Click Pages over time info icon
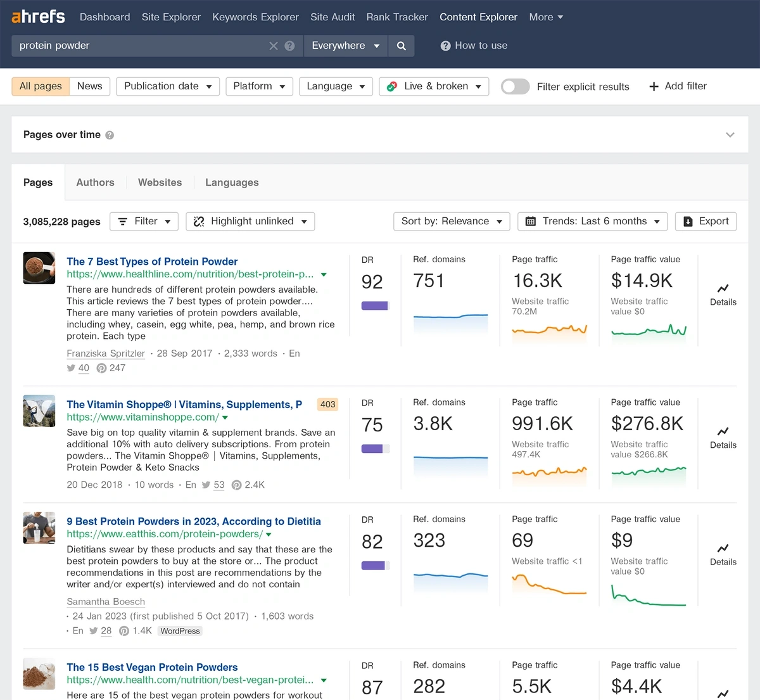Screen dimensions: 760x700 110,135
